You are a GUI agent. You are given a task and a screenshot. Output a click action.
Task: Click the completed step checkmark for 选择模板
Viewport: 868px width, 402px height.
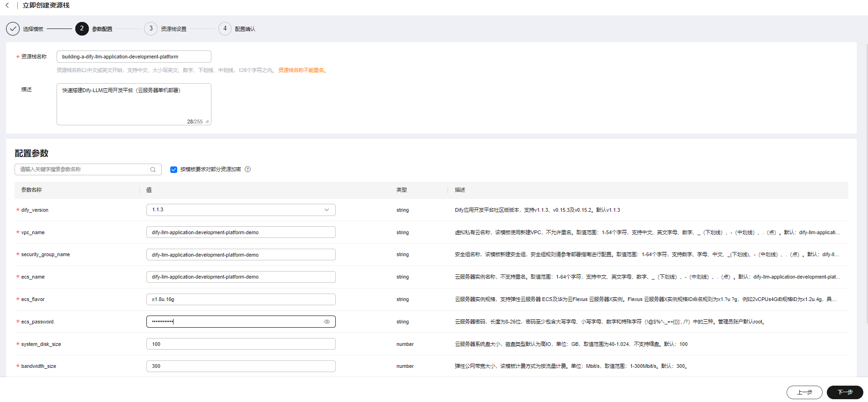(13, 29)
